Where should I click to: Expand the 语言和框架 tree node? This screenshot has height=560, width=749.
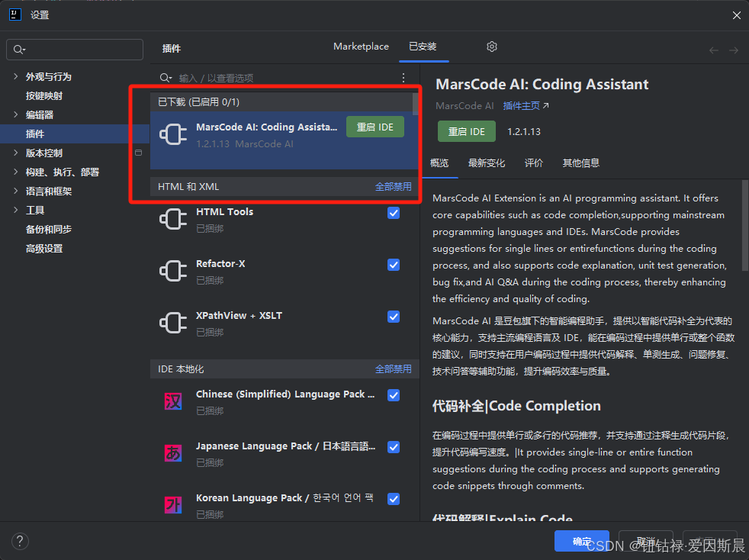tap(16, 191)
